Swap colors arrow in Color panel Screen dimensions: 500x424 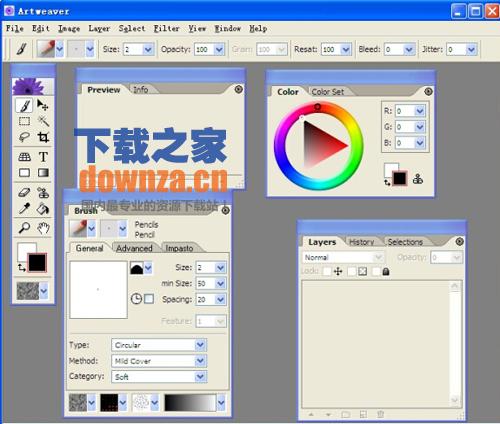387,182
